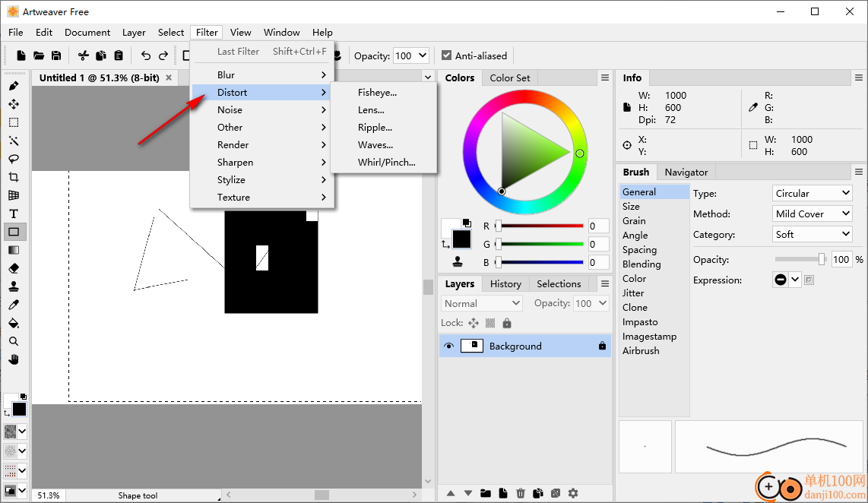The width and height of the screenshot is (868, 503).
Task: Toggle the Anti-aliased checkbox
Action: 447,55
